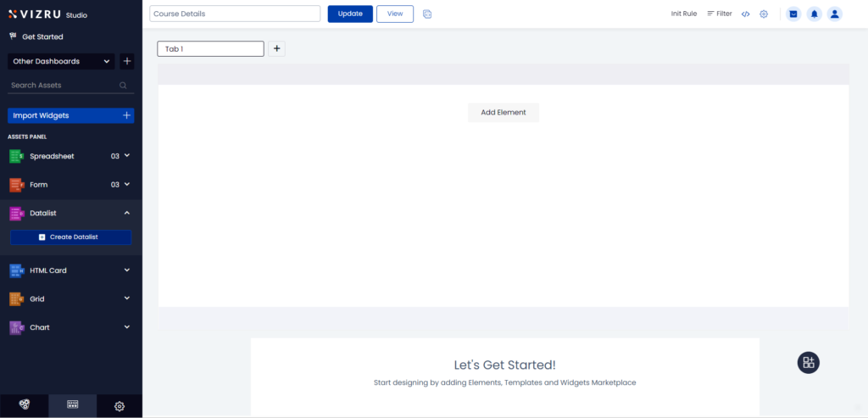The width and height of the screenshot is (868, 418).
Task: Click the Add Element button
Action: 504,113
